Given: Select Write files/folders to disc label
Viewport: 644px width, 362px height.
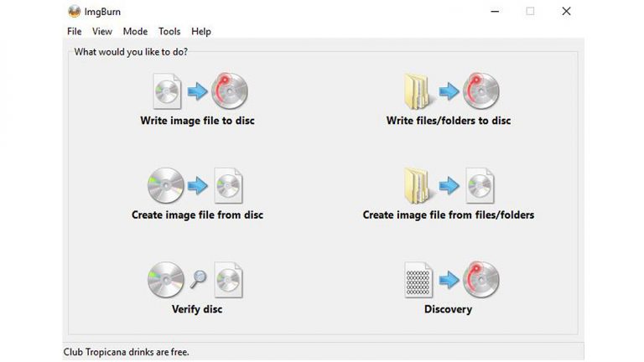Looking at the screenshot, I should [449, 121].
